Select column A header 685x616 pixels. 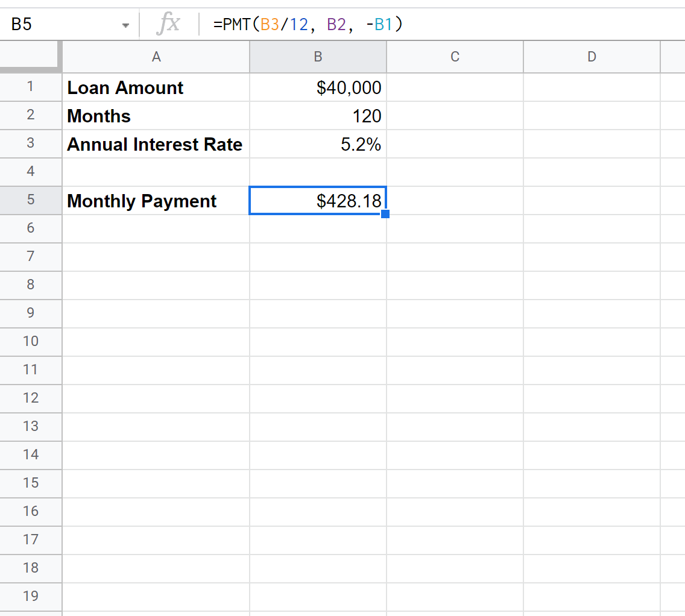pos(156,57)
